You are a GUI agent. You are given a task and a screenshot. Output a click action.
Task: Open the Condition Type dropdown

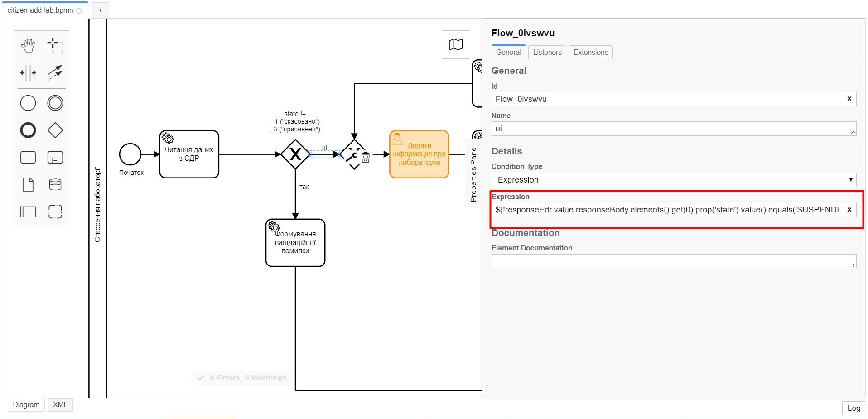(674, 180)
